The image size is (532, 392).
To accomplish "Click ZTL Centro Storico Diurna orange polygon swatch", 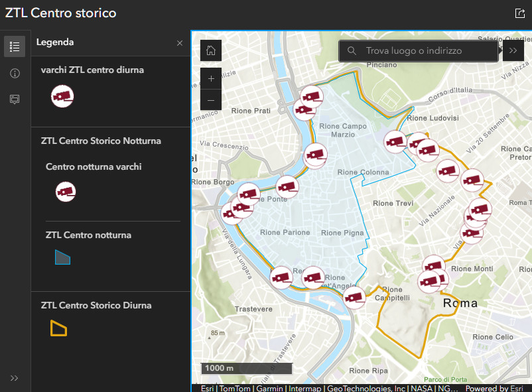I will [x=58, y=328].
